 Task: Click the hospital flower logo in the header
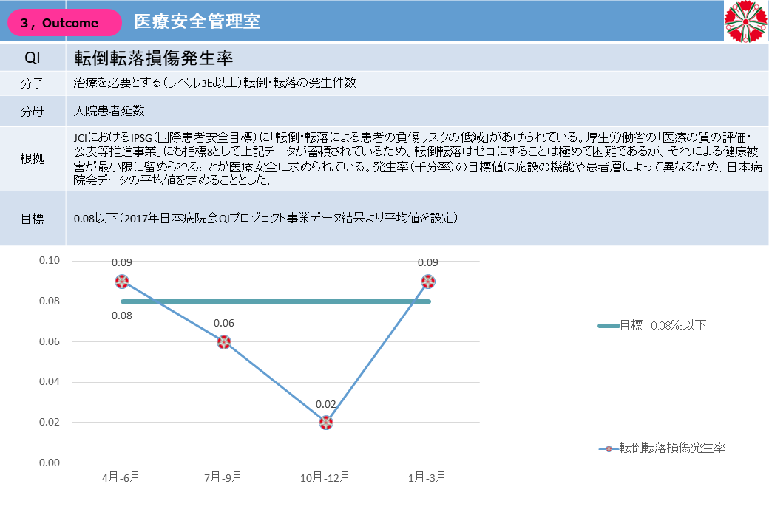point(746,21)
